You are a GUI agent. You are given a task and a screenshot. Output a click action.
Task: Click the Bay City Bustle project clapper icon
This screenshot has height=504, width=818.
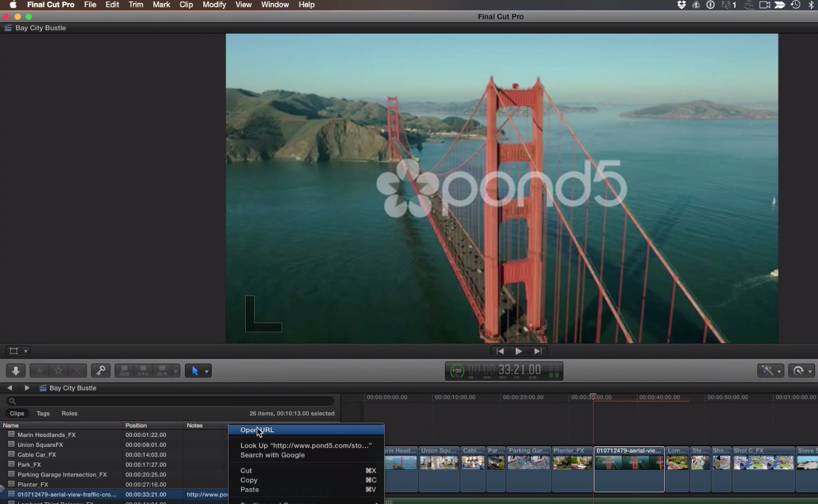pos(43,388)
